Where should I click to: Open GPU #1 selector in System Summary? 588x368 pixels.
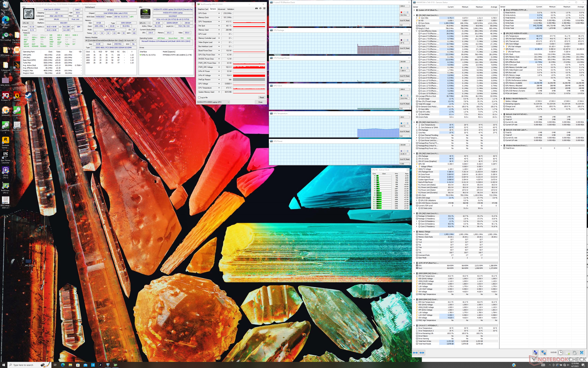tap(145, 23)
